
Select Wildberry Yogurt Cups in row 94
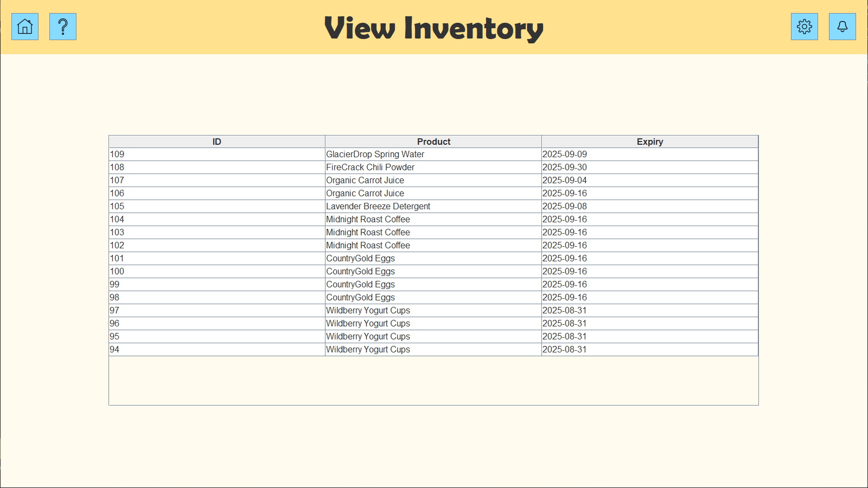pyautogui.click(x=433, y=350)
